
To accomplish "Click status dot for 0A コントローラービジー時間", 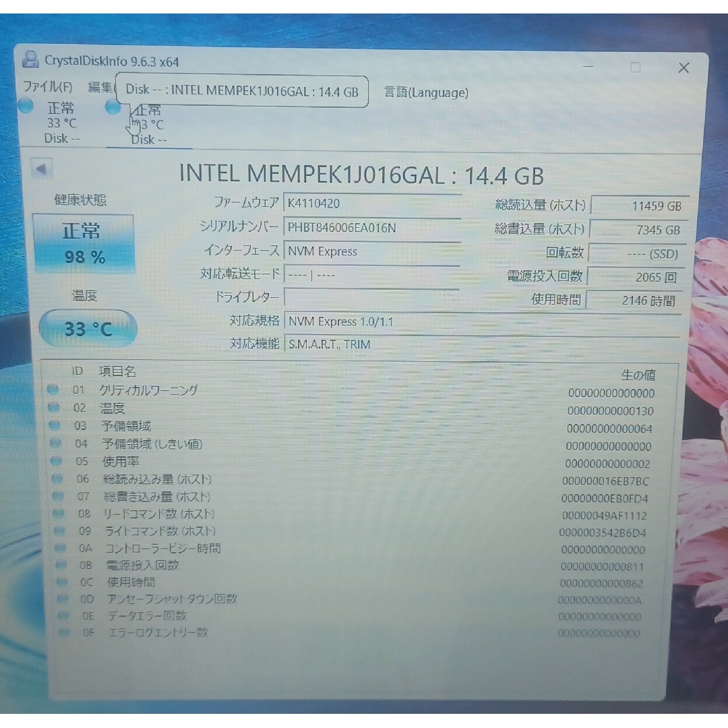I will point(61,548).
